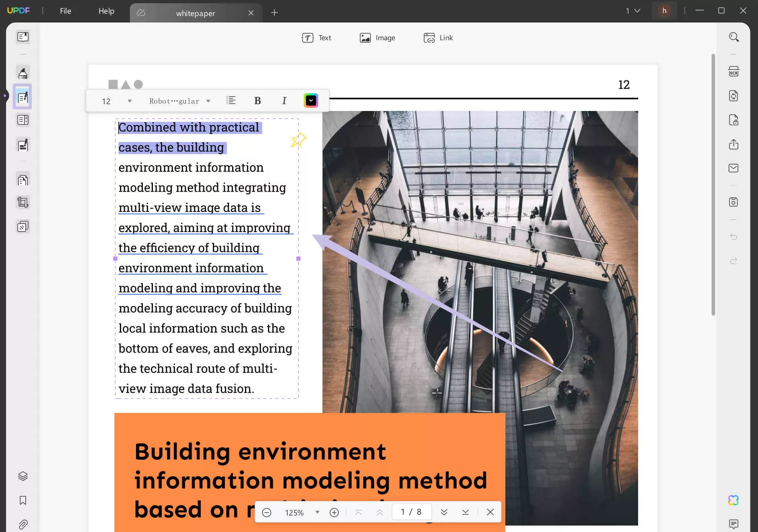This screenshot has height=532, width=758.
Task: Close the whitepaper tab
Action: coord(251,13)
